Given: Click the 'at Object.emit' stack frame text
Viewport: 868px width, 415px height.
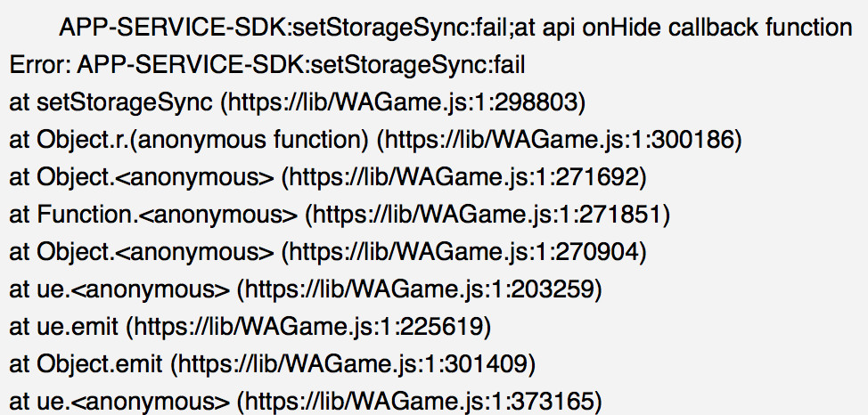Looking at the screenshot, I should click(x=86, y=364).
